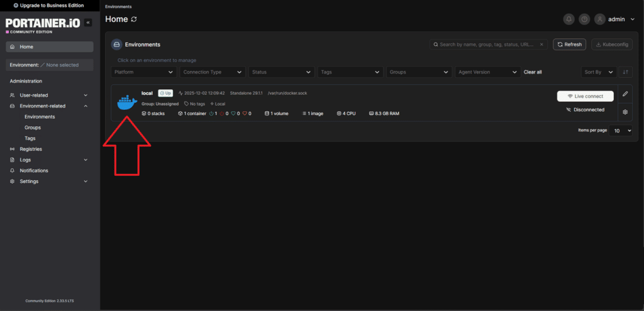Open the Items per page dropdown
644x311 pixels.
click(x=620, y=131)
